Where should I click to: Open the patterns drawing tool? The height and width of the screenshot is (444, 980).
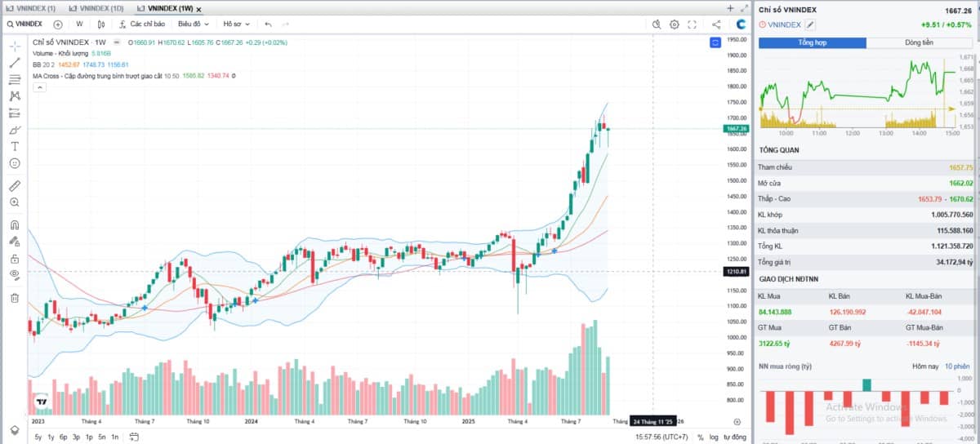tap(15, 96)
